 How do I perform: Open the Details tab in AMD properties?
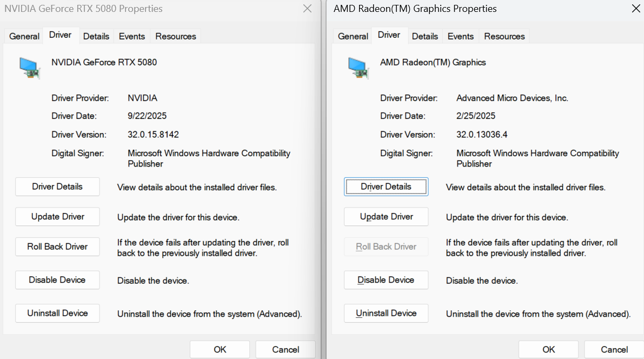click(425, 36)
